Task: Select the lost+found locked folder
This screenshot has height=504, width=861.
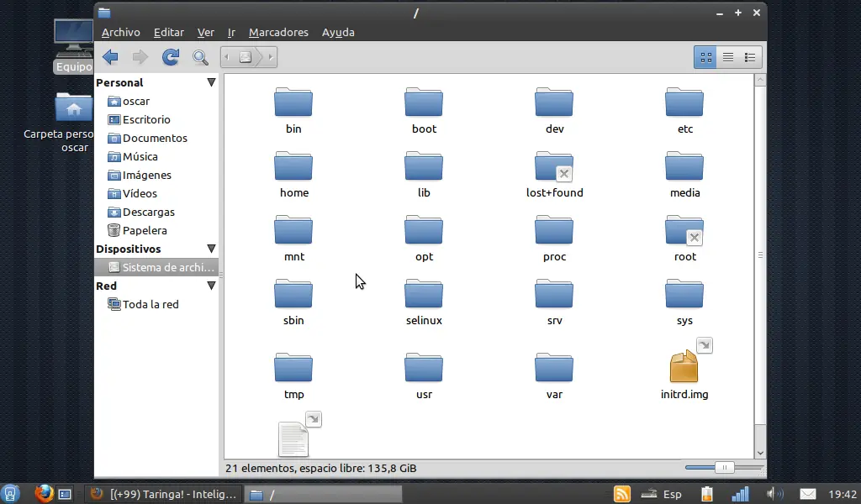Action: point(553,166)
